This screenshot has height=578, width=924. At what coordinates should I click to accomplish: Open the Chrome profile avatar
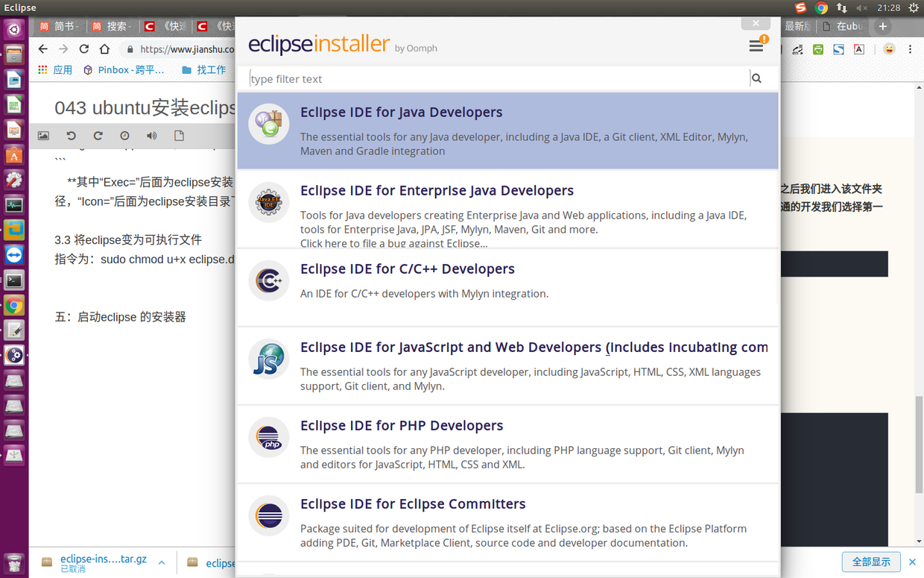(x=889, y=49)
